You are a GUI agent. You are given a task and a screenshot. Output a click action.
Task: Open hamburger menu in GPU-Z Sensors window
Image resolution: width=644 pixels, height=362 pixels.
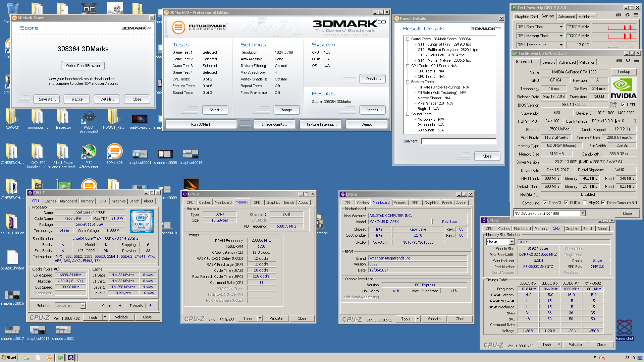point(636,15)
